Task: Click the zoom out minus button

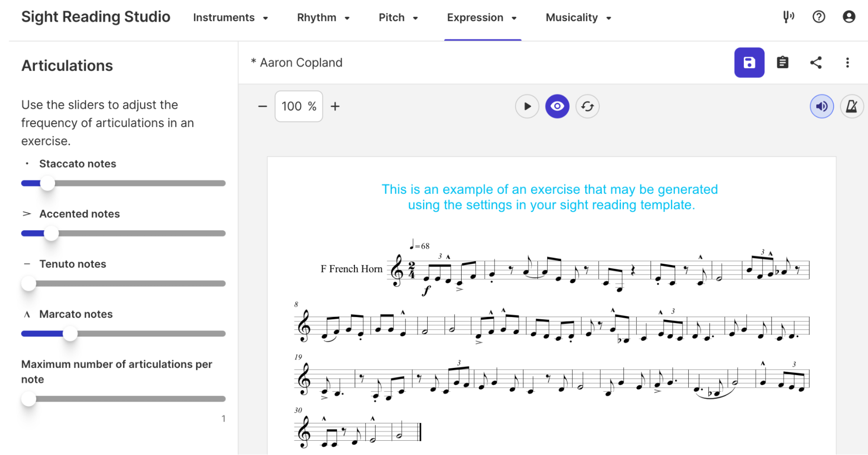Action: click(x=262, y=106)
